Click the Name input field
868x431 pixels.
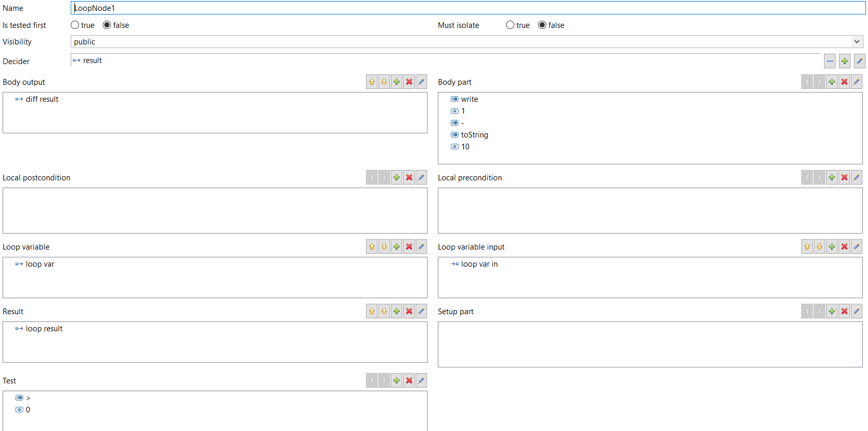[x=468, y=8]
